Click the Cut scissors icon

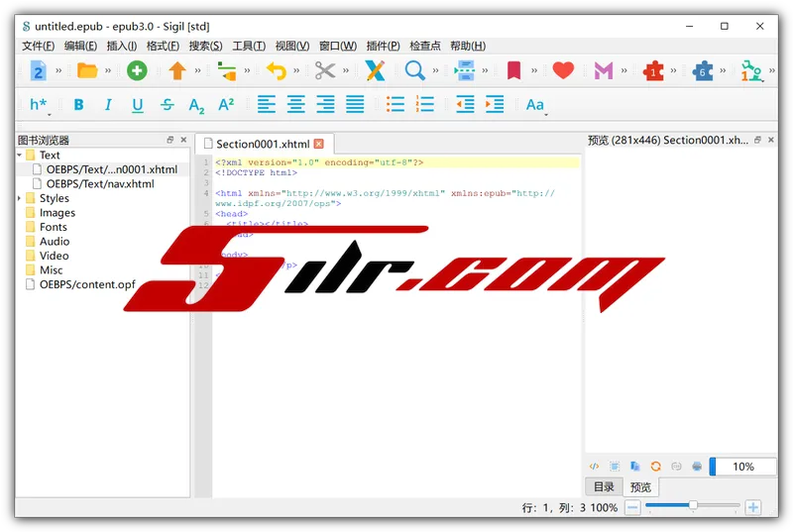click(x=325, y=70)
